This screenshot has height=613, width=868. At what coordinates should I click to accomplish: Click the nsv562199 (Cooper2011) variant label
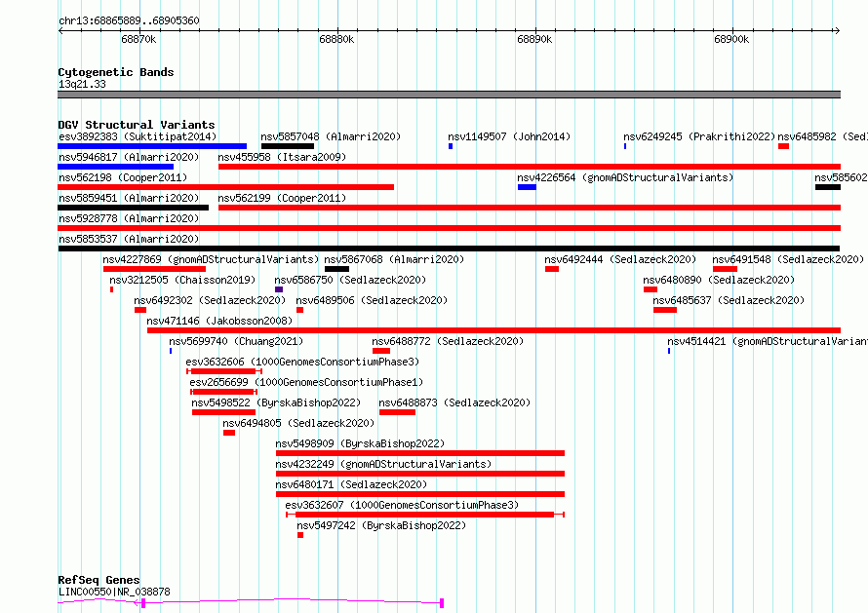click(x=282, y=198)
